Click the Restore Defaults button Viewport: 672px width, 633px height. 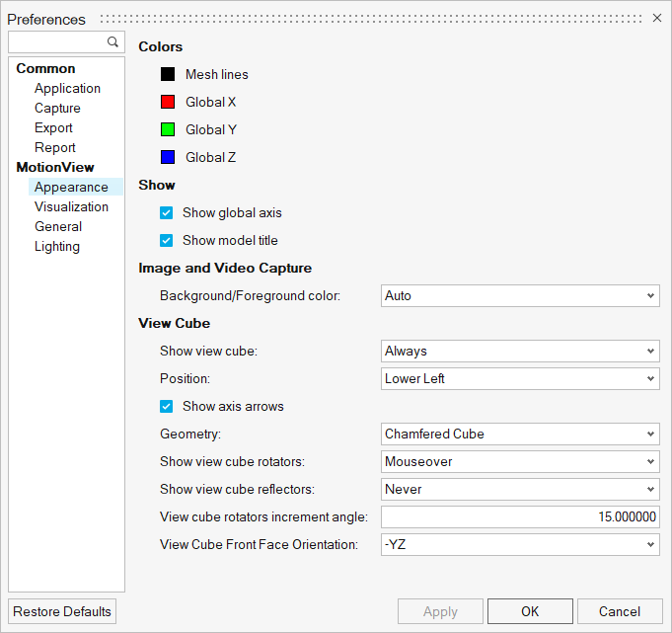coord(62,611)
